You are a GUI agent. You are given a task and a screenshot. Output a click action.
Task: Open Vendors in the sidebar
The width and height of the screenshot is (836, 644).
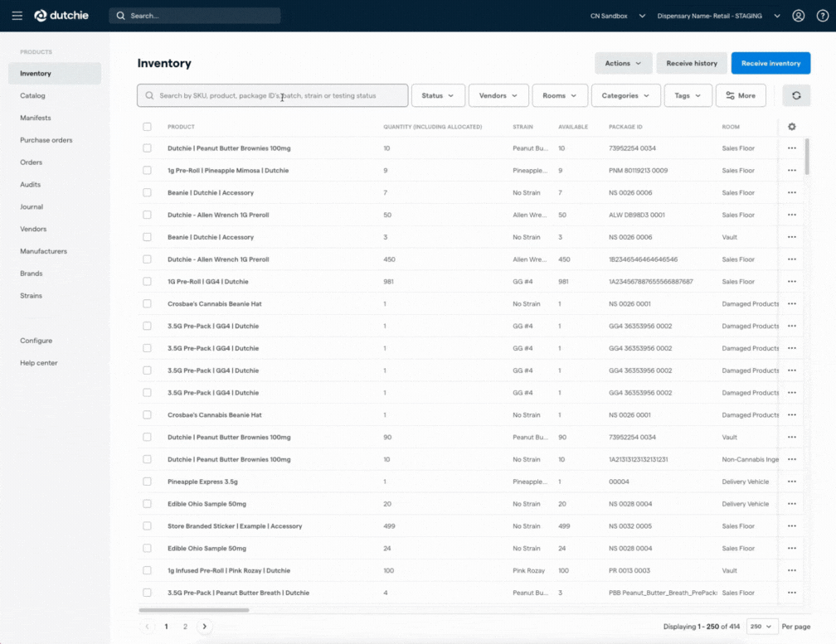point(33,229)
